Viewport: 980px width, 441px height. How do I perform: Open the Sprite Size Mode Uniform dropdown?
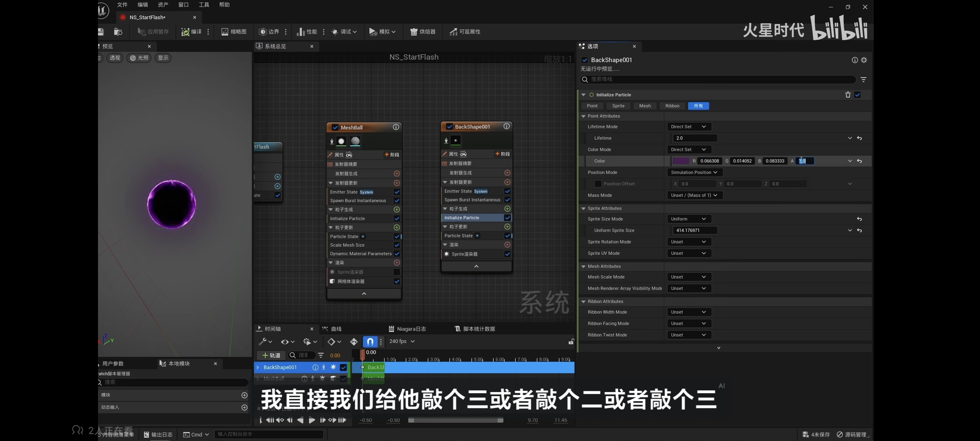point(688,219)
